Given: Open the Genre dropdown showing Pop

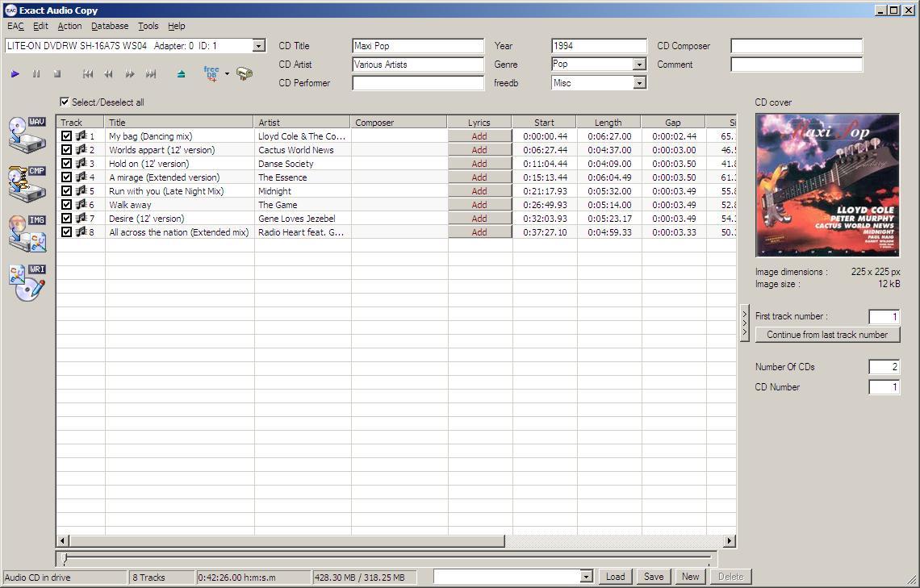Looking at the screenshot, I should click(639, 65).
